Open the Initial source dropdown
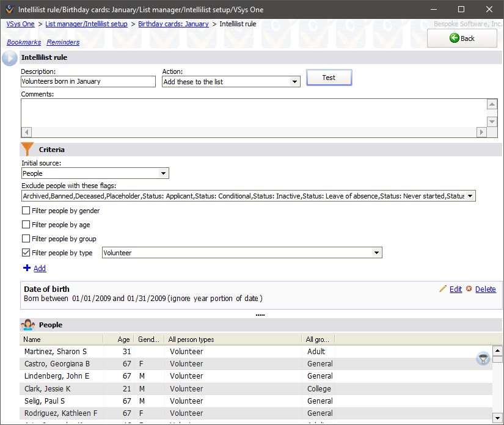Image resolution: width=504 pixels, height=425 pixels. pos(163,173)
